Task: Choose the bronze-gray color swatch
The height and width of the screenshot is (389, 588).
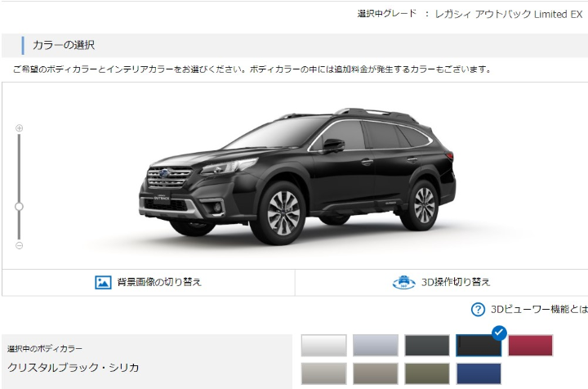Action: 376,373
